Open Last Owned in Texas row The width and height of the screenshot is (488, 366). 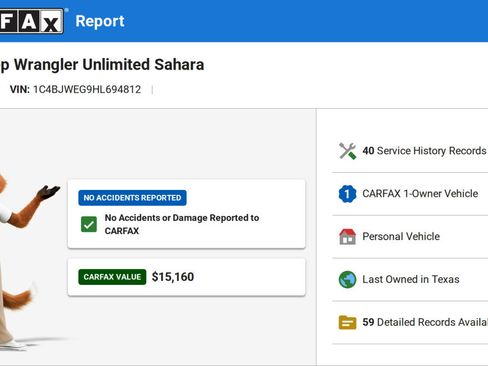click(411, 279)
